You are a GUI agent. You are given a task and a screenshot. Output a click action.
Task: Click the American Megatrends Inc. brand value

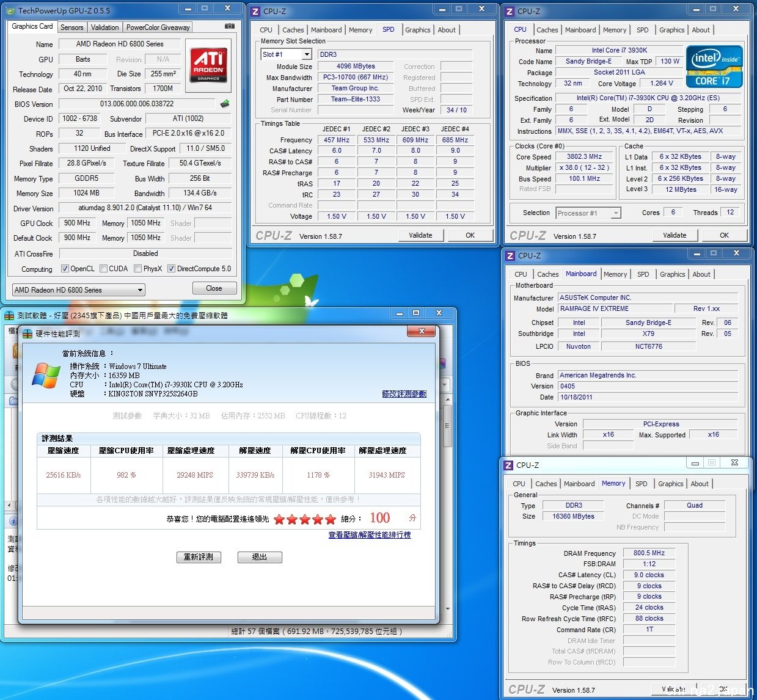648,376
